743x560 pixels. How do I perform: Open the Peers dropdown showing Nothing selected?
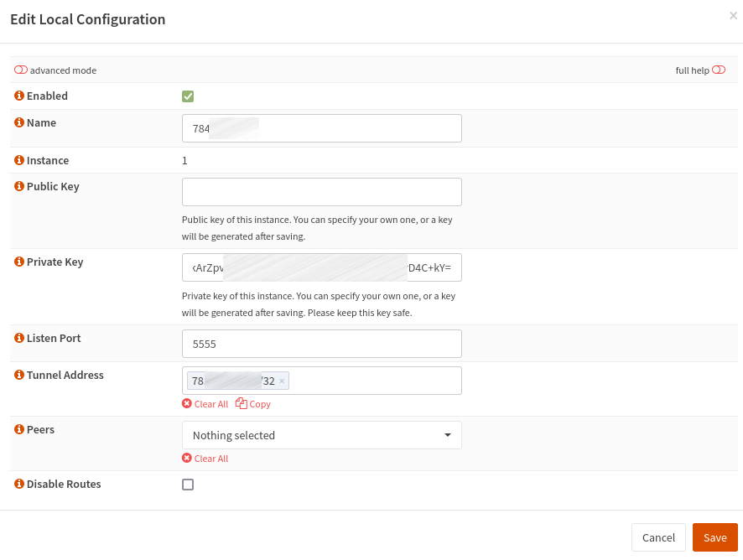click(x=321, y=435)
